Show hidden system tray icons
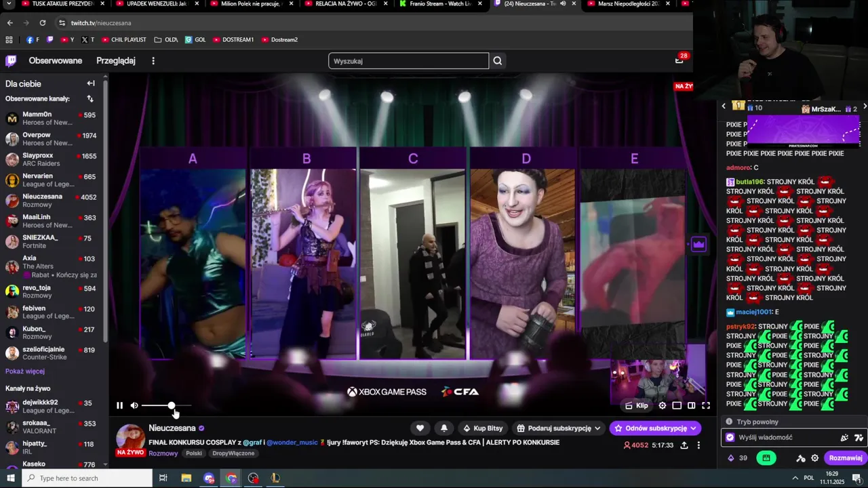 tap(795, 479)
